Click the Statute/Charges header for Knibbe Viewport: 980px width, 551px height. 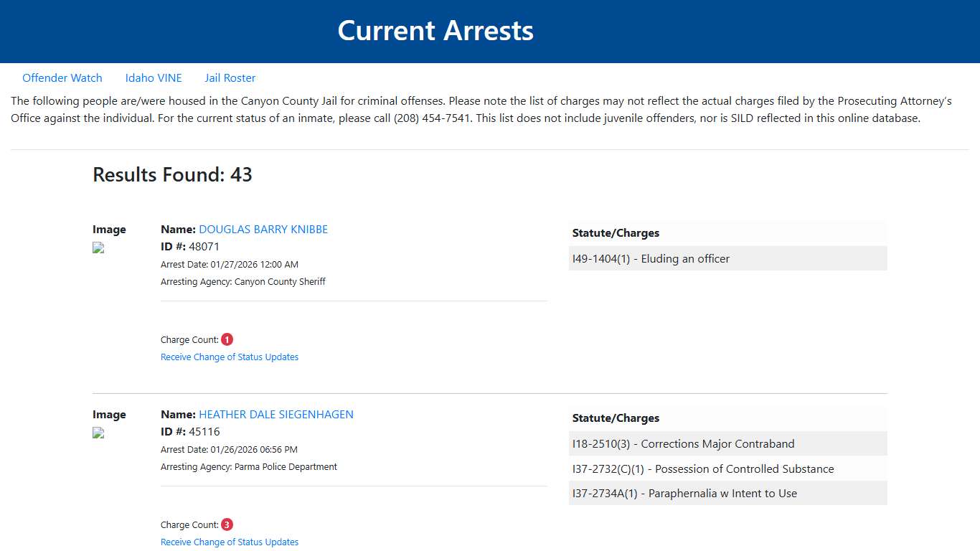[616, 232]
